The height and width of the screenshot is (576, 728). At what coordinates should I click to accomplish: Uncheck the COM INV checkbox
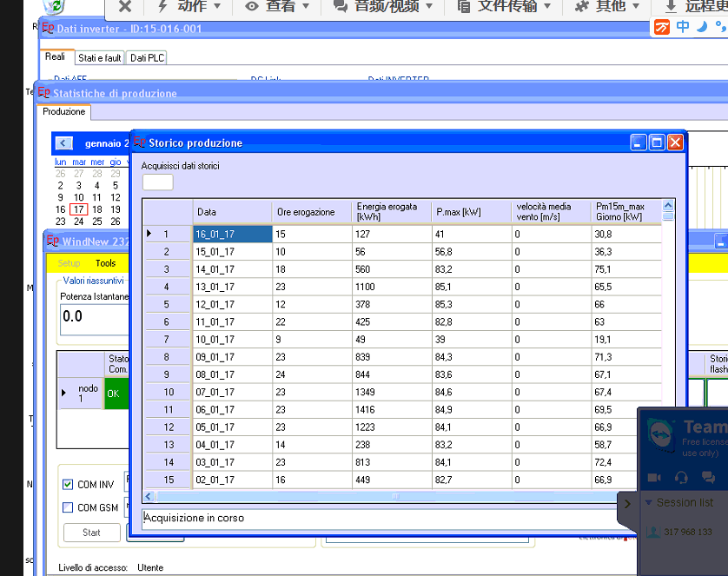coord(68,485)
